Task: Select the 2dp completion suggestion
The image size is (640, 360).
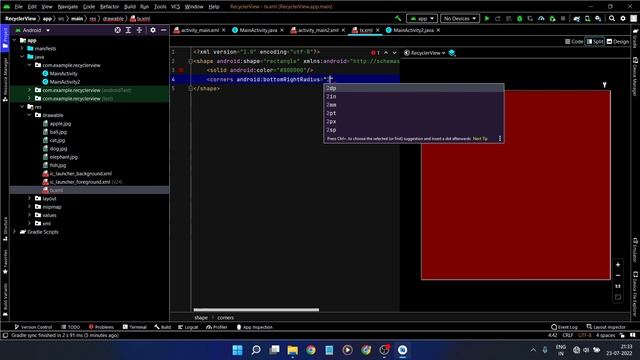Action: [414, 88]
